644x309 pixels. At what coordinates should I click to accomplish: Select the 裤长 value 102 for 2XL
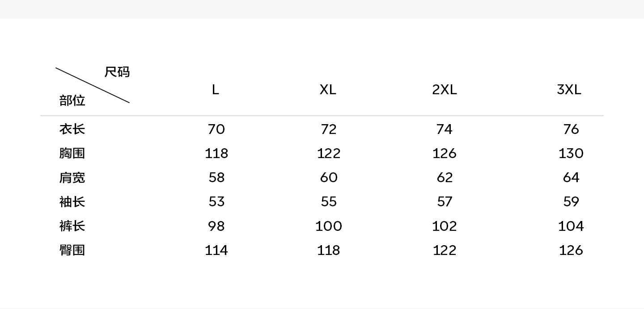pos(445,226)
